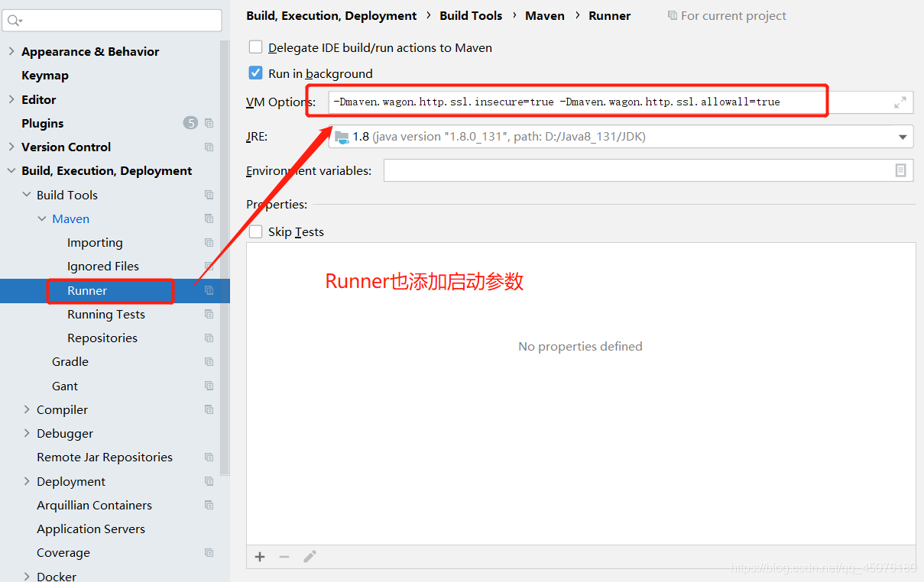Click project-level icon beside Arquillian Containers
924x582 pixels.
tap(209, 505)
